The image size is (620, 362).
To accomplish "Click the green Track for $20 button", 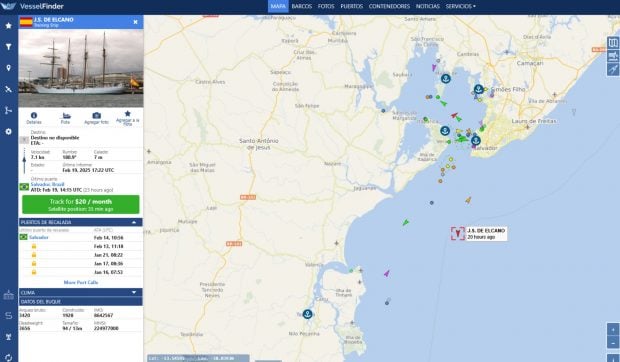I will tap(81, 205).
